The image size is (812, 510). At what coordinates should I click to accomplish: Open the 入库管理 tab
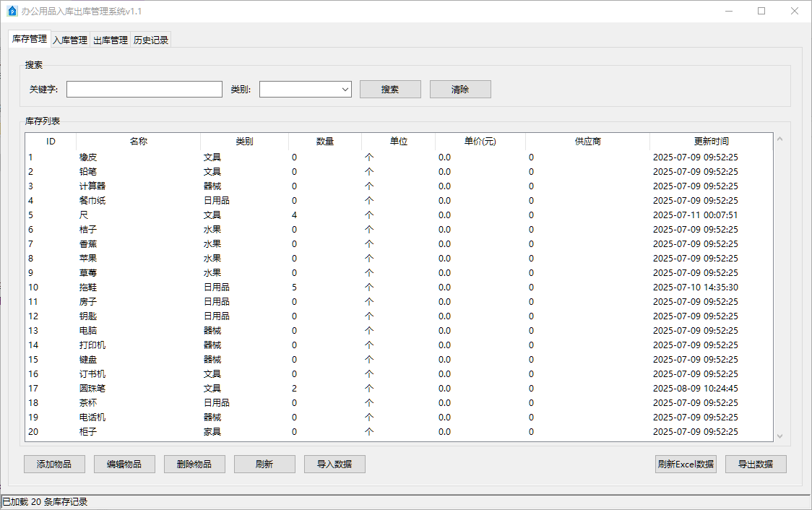point(70,40)
